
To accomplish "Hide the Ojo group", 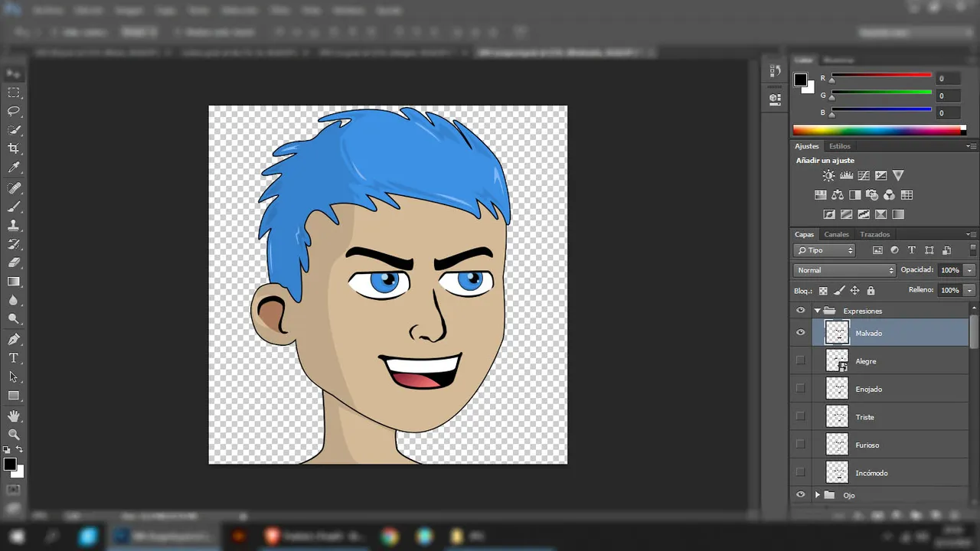I will point(801,495).
